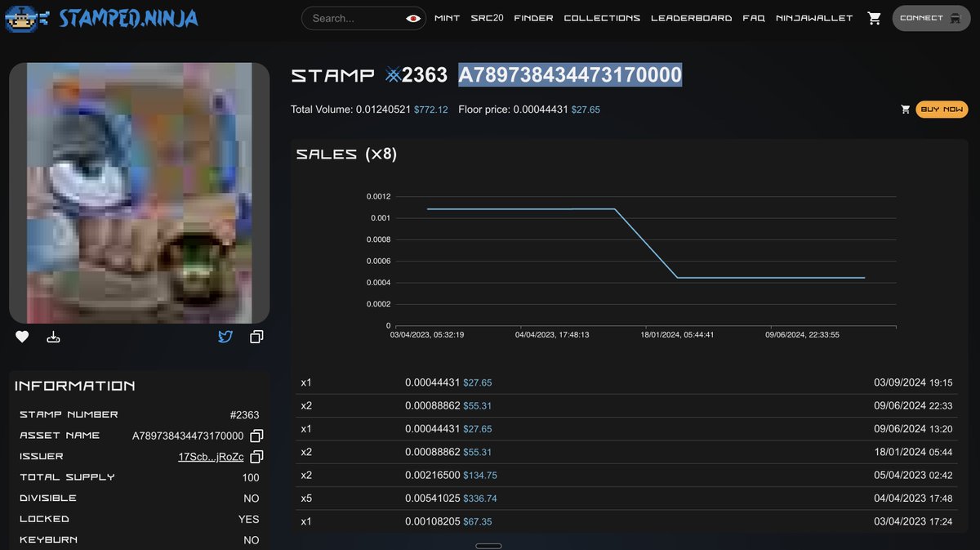Copy asset name A789738434473170000
The width and height of the screenshot is (980, 550).
click(x=256, y=436)
